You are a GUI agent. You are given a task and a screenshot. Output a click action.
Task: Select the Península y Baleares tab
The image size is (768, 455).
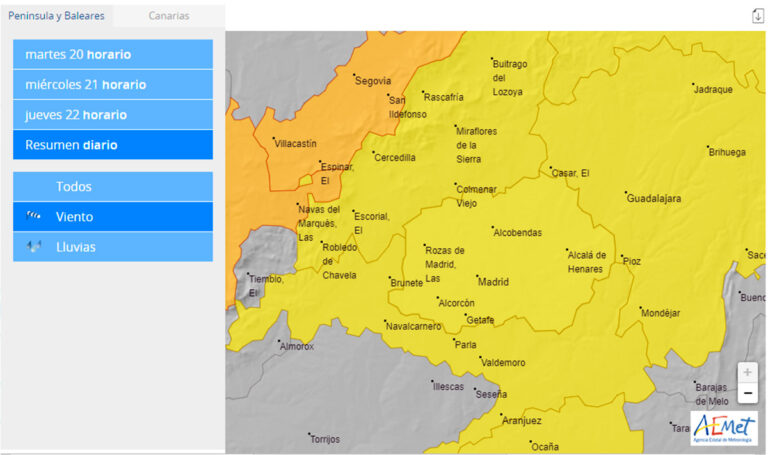[x=56, y=16]
